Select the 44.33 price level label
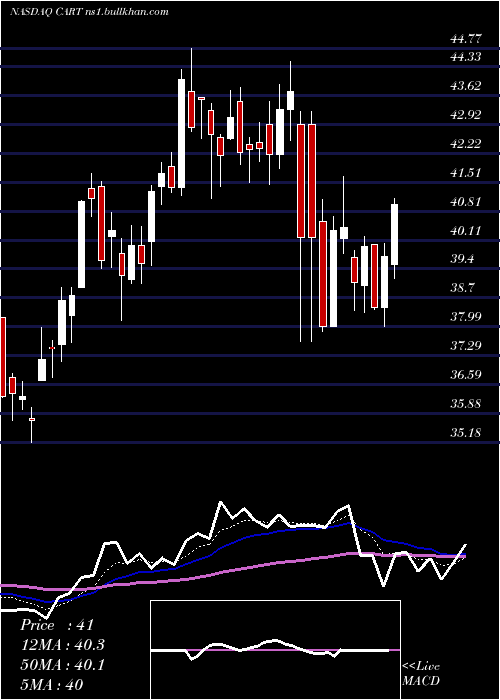Image resolution: width=500 pixels, height=700 pixels. [466, 57]
